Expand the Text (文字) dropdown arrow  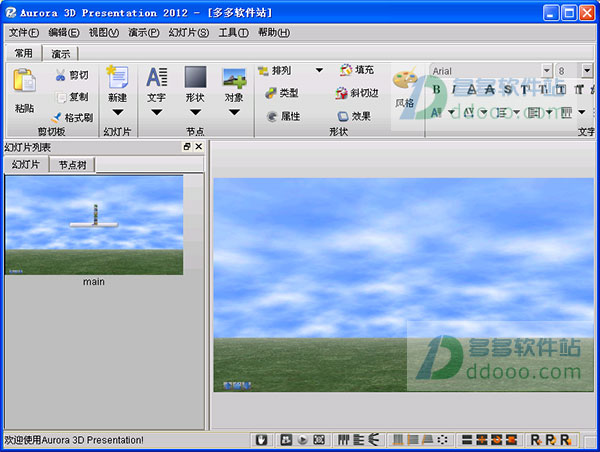tap(157, 112)
